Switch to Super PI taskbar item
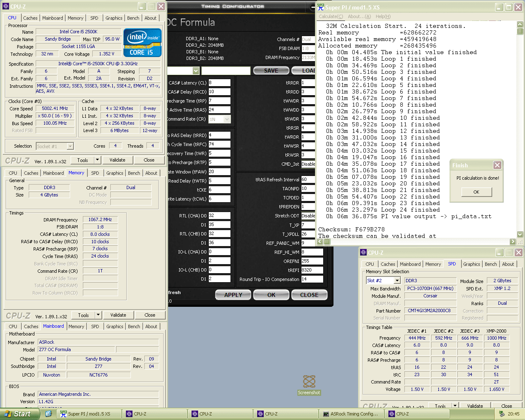The width and height of the screenshot is (525, 420). point(89,414)
